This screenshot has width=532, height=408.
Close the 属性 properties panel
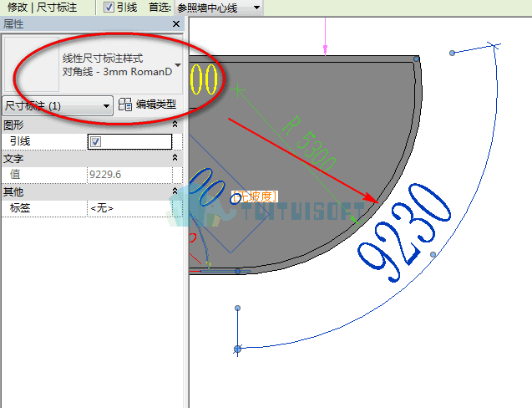176,24
